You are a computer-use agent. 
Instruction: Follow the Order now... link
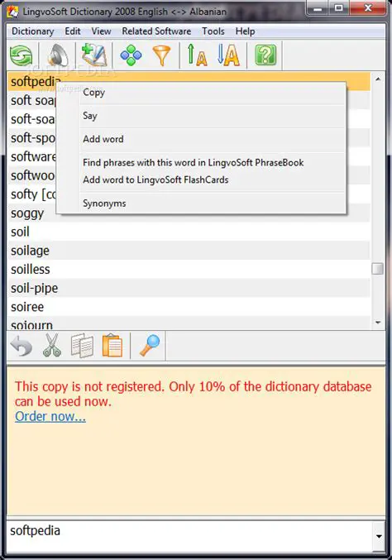coord(50,416)
